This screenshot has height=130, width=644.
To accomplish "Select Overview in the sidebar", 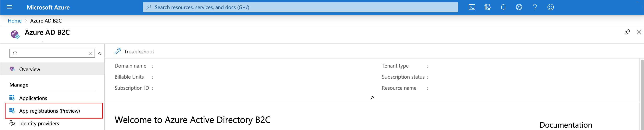I will pyautogui.click(x=52, y=69).
